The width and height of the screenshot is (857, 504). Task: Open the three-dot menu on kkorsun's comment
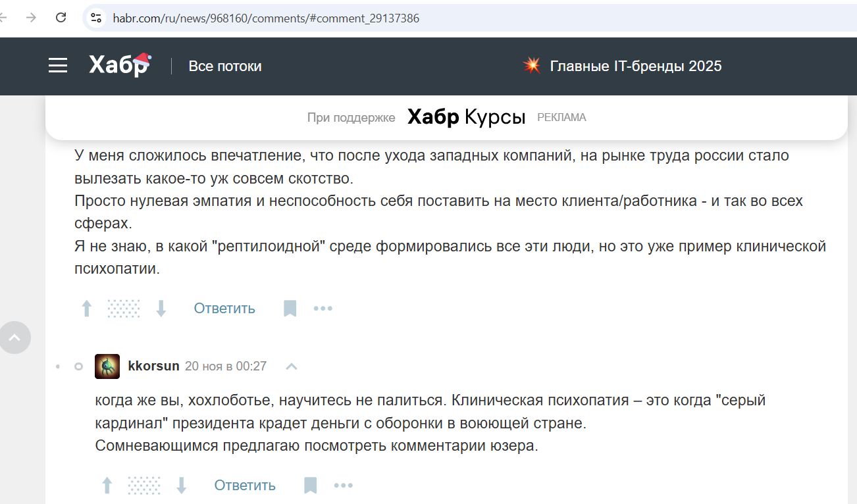point(343,485)
